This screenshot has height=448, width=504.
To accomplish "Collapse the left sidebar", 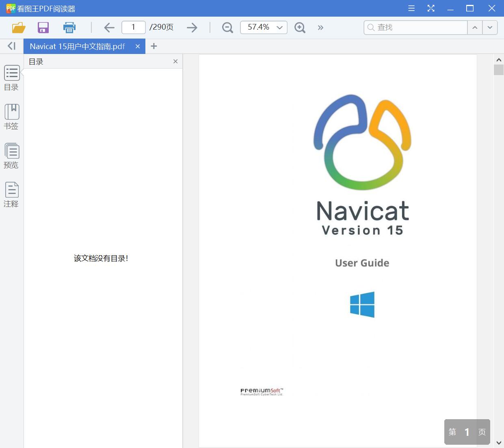I will (x=11, y=46).
